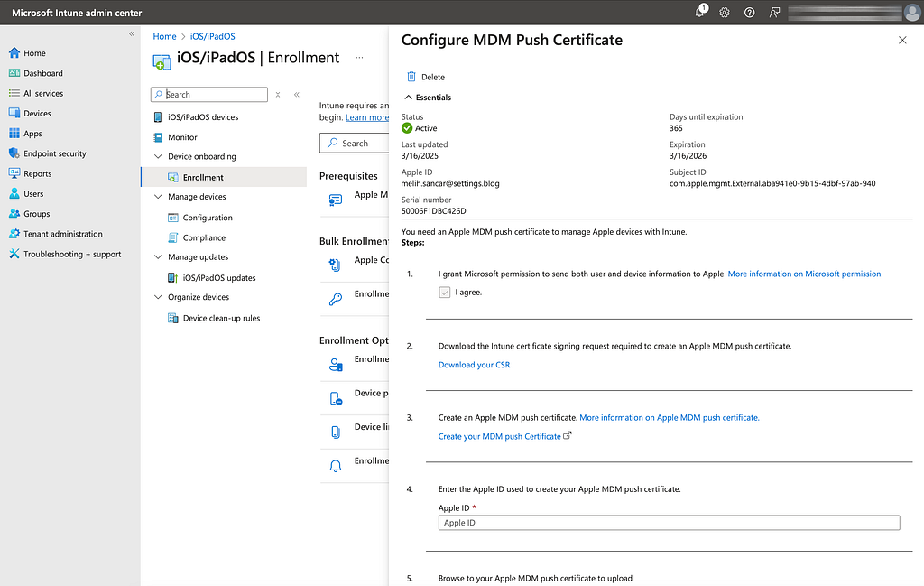Select the expiration date 3/16/2026
Viewport: 924px width, 586px height.
(x=688, y=156)
